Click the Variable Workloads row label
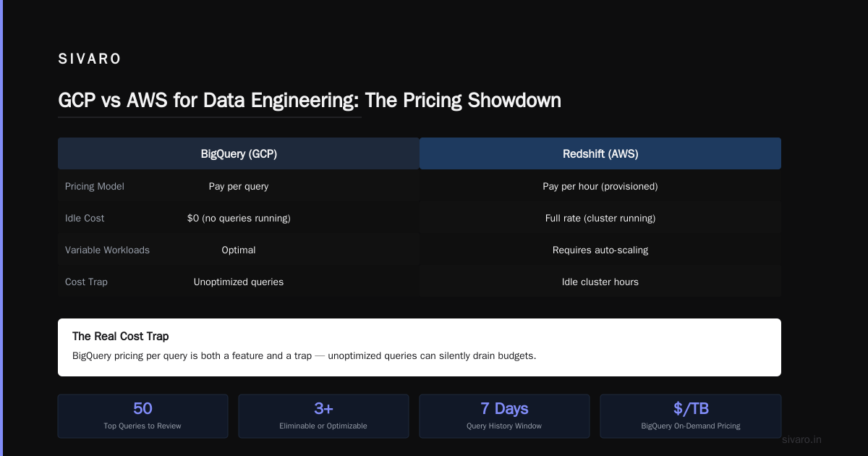The height and width of the screenshot is (456, 868). point(107,250)
